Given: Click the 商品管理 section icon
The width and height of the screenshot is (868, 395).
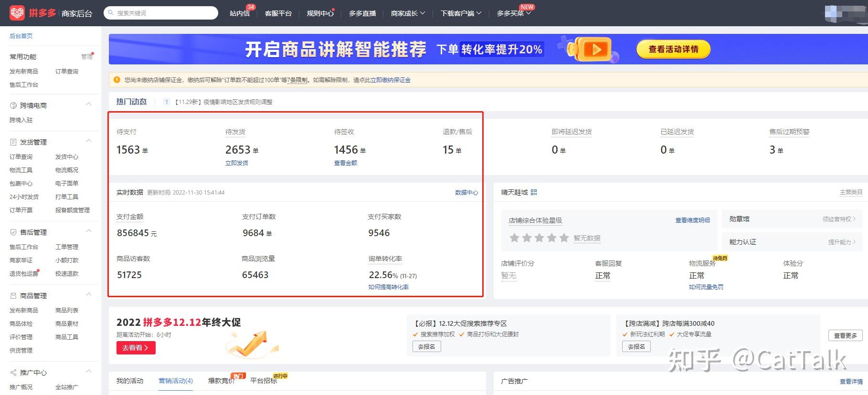Looking at the screenshot, I should 13,296.
